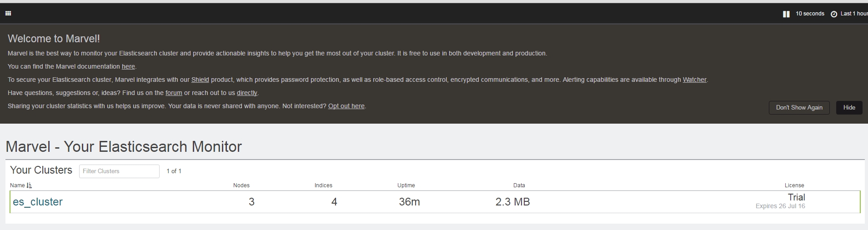Sort by the Indices column header

point(323,185)
